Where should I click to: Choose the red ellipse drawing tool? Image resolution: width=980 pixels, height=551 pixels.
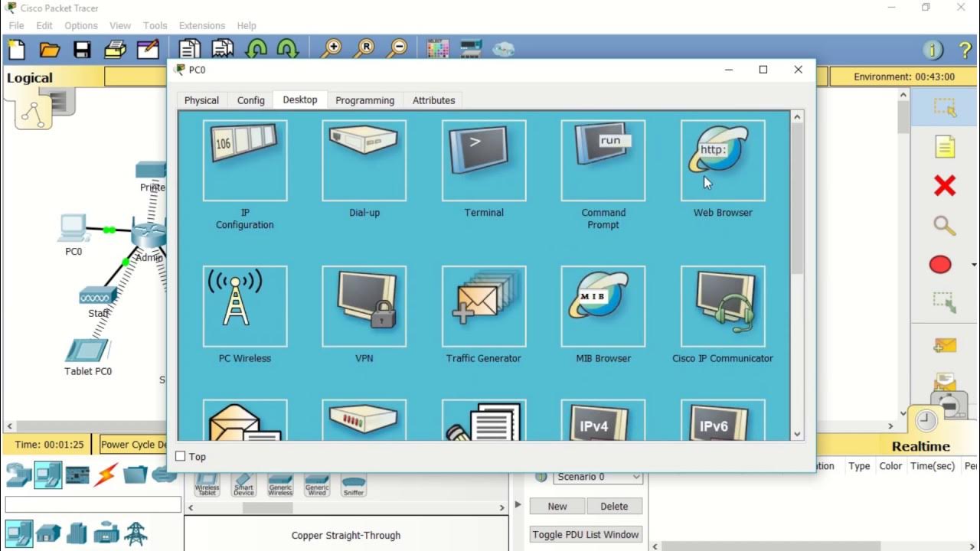[940, 265]
